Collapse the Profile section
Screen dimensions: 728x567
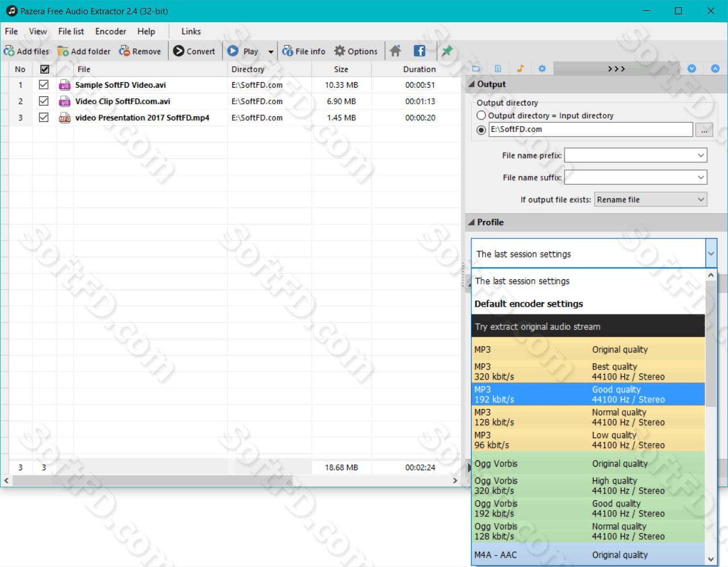(x=471, y=222)
